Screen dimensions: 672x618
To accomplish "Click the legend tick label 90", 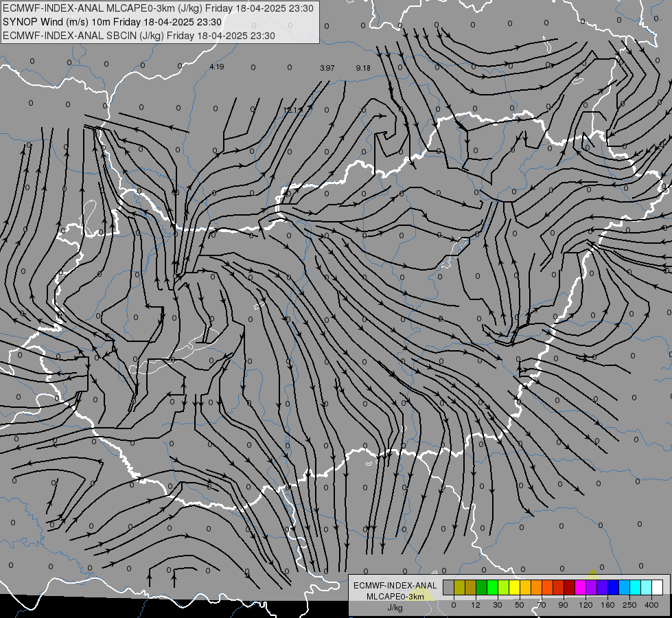I will click(x=563, y=605).
